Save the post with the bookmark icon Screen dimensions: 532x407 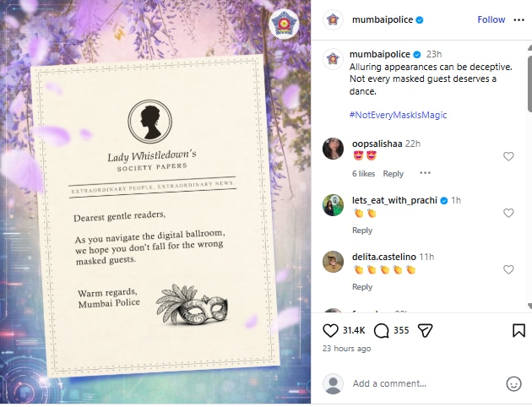click(x=518, y=331)
